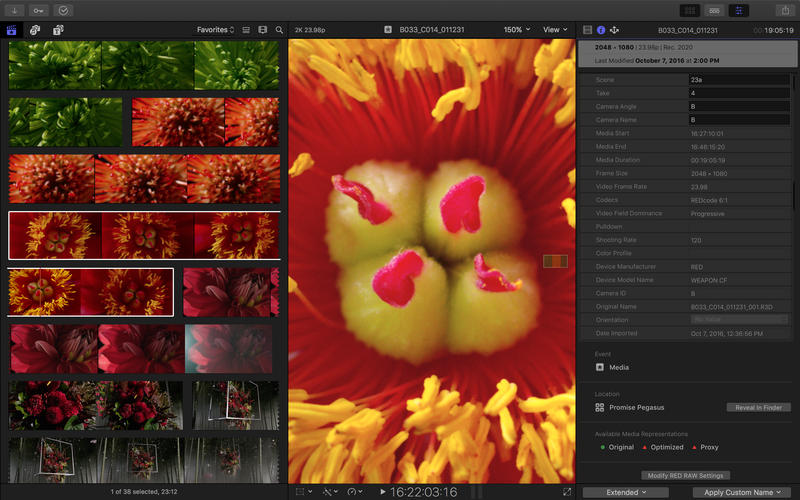Toggle the libraries sidebar clapboard button
Image resolution: width=800 pixels, height=500 pixels.
coord(13,30)
